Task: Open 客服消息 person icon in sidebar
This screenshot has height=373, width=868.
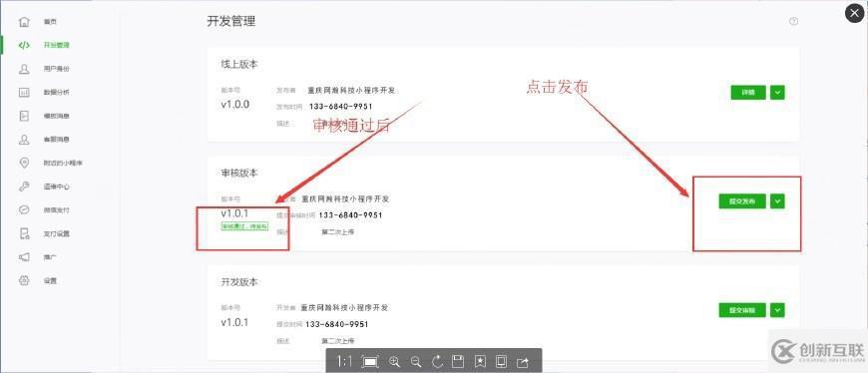Action: click(24, 140)
